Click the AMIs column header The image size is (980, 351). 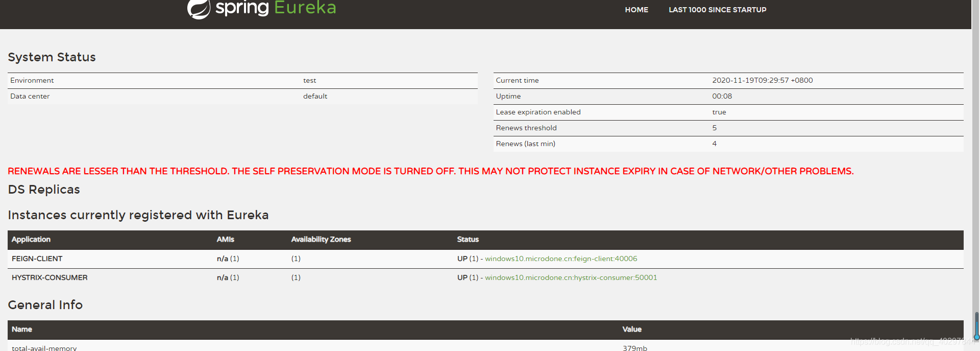point(225,239)
